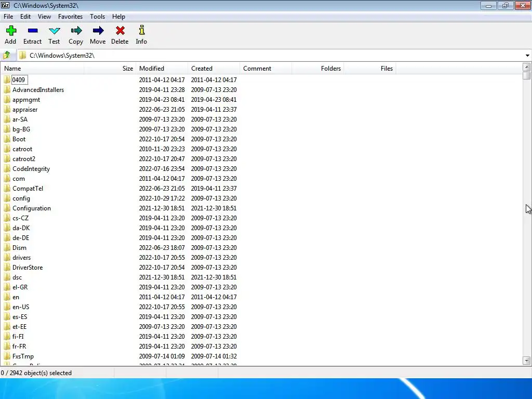Image resolution: width=532 pixels, height=399 pixels.
Task: Click FxsTmp created date 2009-07-14 01:32
Action: pos(214,355)
